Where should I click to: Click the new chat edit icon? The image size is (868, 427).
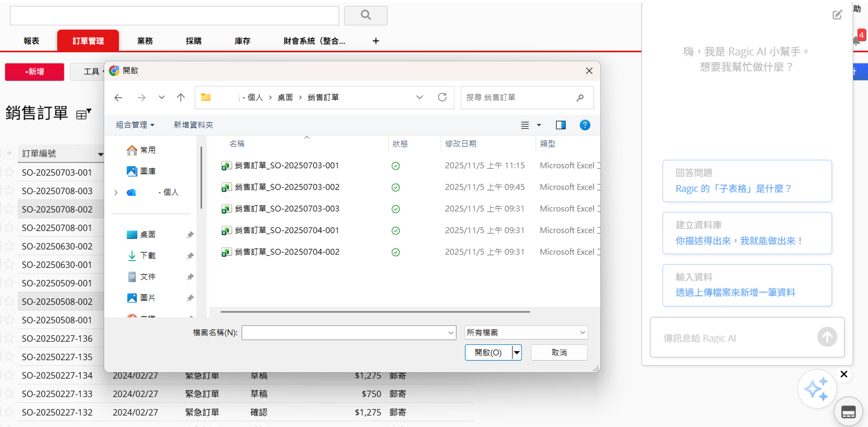point(837,15)
